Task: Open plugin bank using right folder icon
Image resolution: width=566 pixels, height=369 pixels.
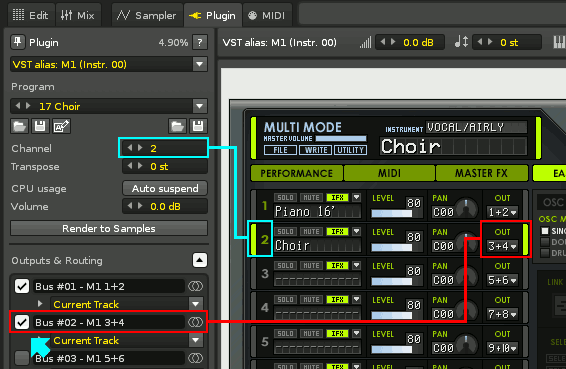Action: coord(177,126)
